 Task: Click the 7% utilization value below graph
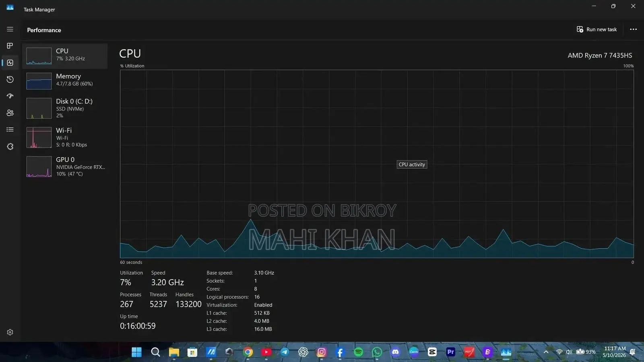tap(126, 282)
